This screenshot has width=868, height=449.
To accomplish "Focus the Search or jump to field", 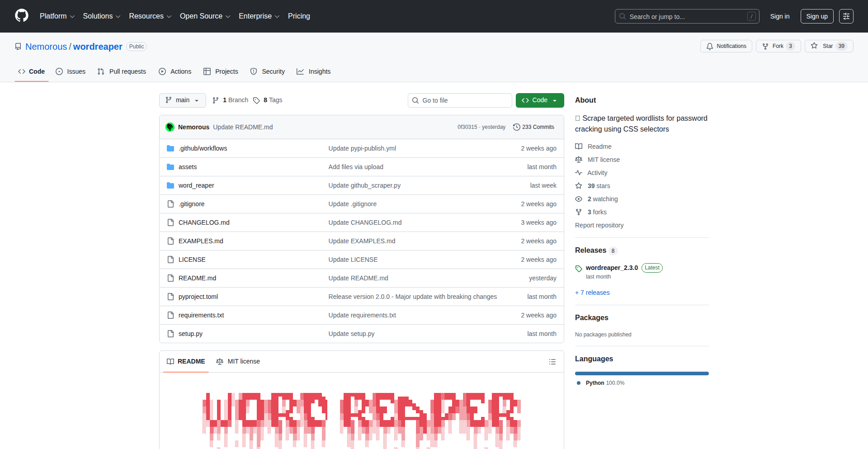I will click(687, 16).
